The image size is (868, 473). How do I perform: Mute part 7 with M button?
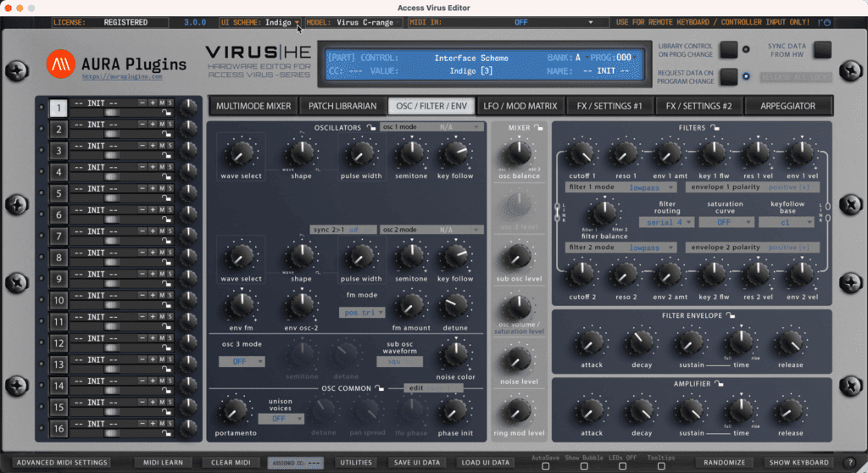[162, 231]
